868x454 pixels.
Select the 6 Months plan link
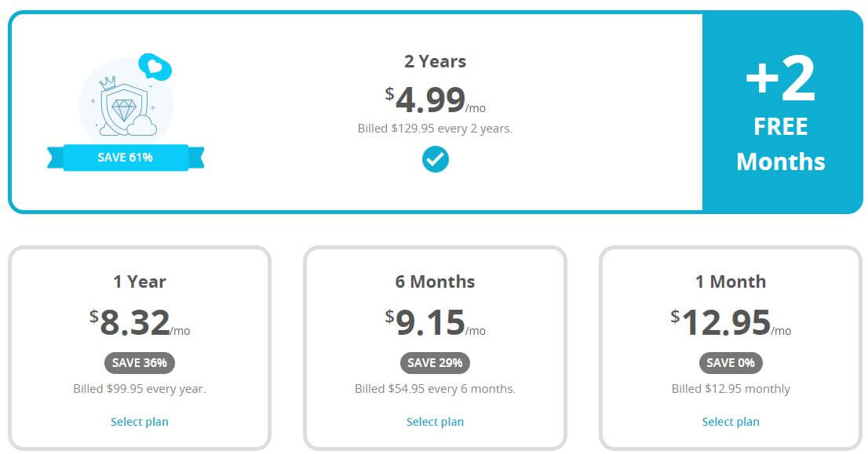tap(435, 421)
